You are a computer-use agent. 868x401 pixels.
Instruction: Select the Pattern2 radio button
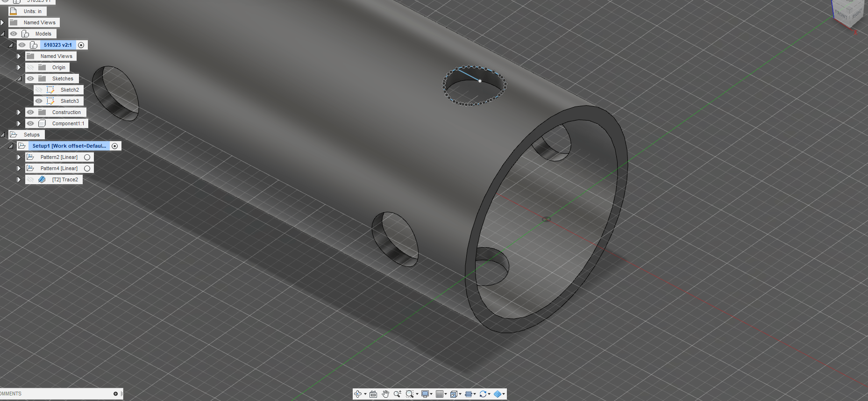click(x=87, y=157)
